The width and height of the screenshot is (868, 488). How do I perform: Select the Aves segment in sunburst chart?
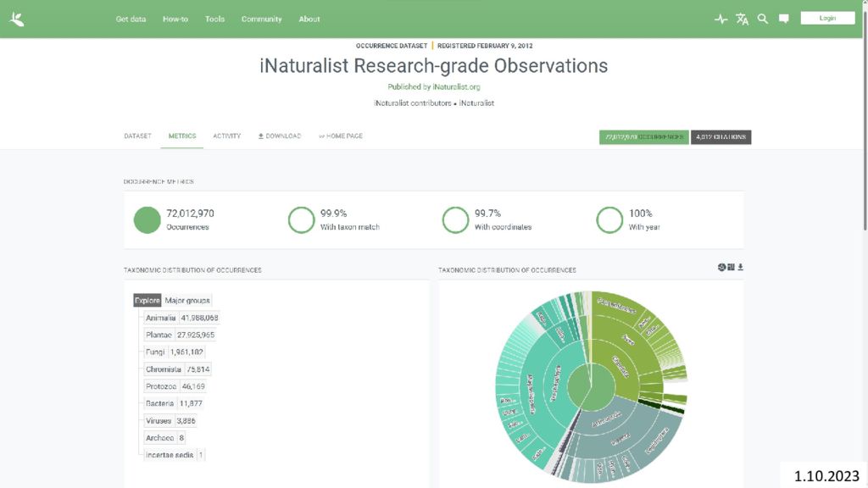click(629, 340)
